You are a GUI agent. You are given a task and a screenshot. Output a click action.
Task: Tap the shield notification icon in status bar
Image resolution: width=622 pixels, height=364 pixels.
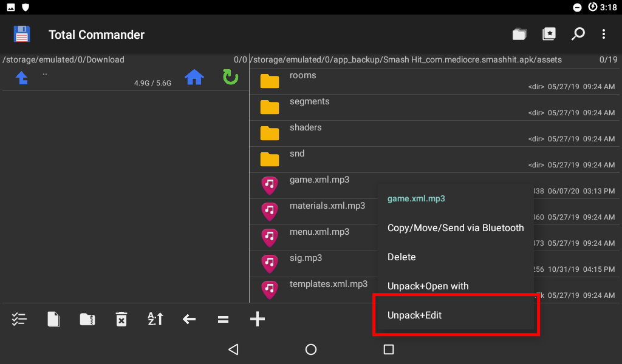26,7
